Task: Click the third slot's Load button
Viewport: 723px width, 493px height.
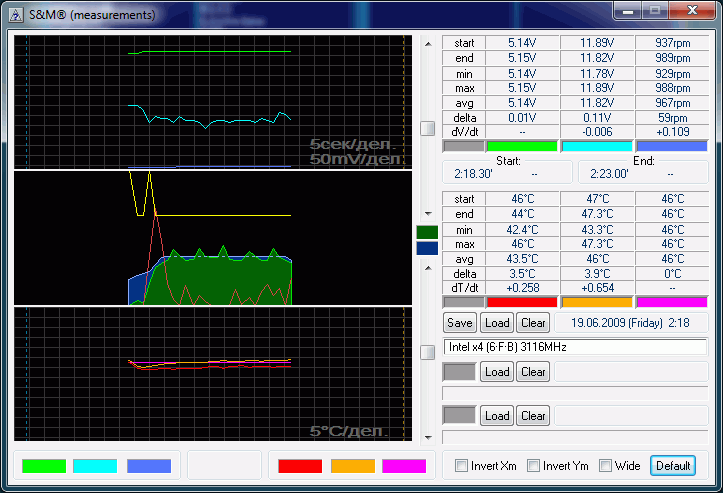Action: [x=497, y=416]
